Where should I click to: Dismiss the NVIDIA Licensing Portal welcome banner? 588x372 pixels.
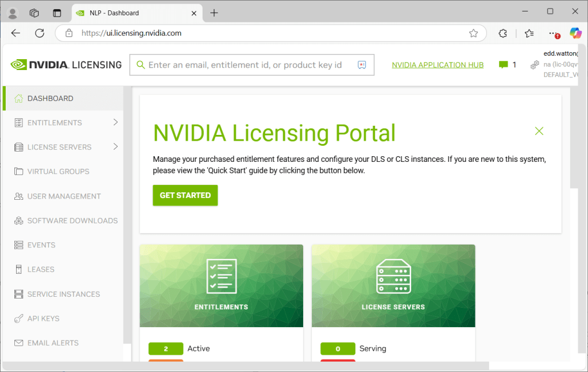pyautogui.click(x=539, y=131)
